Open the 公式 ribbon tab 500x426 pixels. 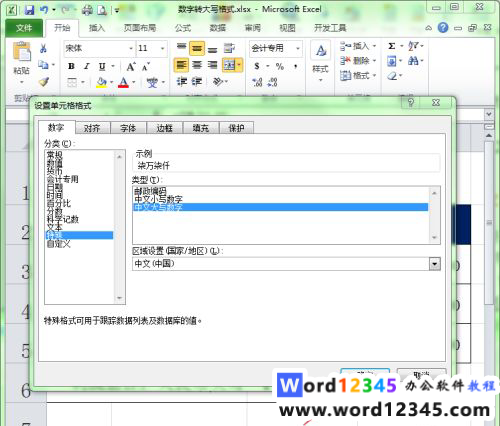point(183,28)
